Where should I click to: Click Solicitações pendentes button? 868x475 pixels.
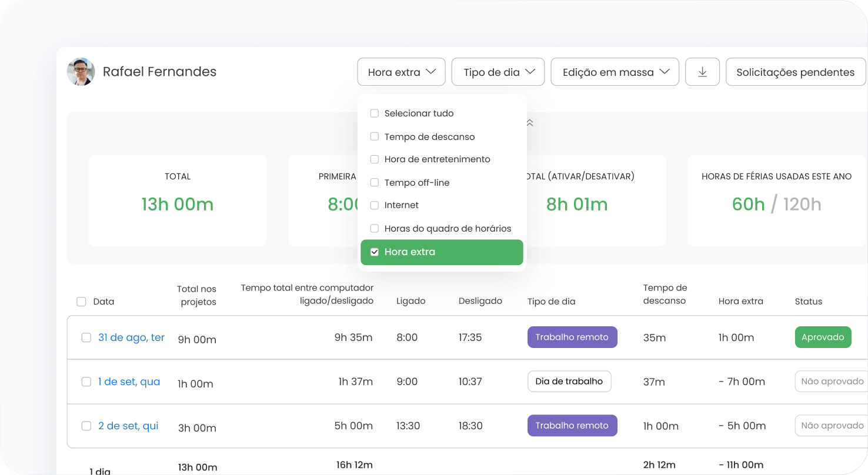click(x=795, y=72)
